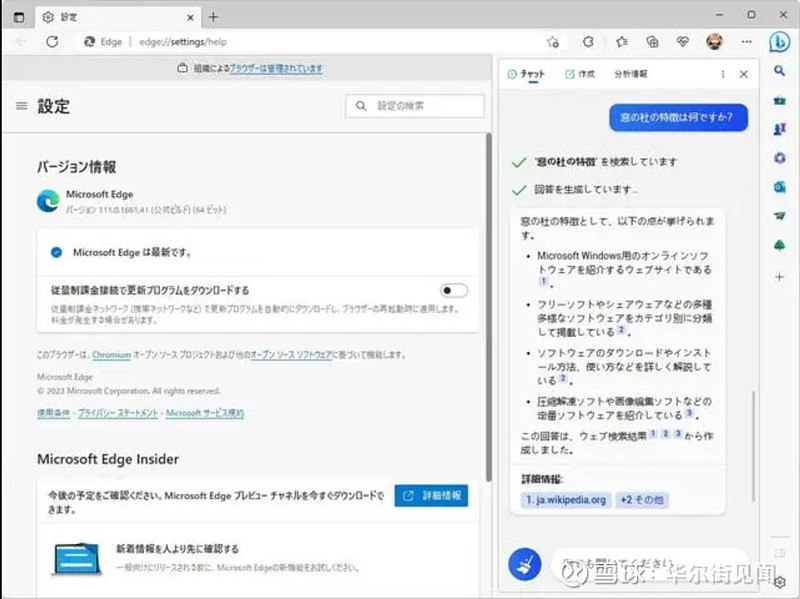Click the settings page scrollbar

(x=489, y=307)
